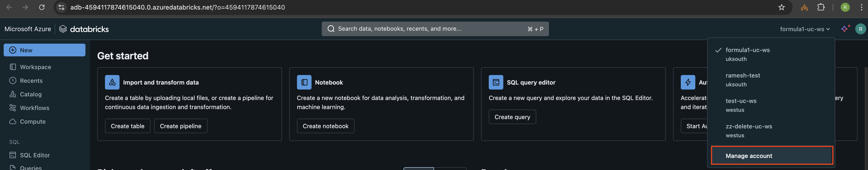Open Manage account
Screen dimensions: 868x170
coord(772,155)
